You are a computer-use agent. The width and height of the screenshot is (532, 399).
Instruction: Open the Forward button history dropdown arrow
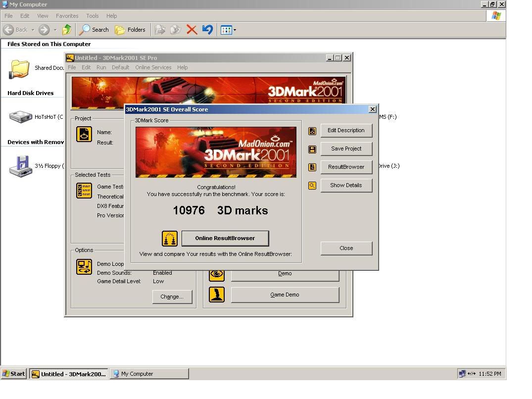[55, 30]
